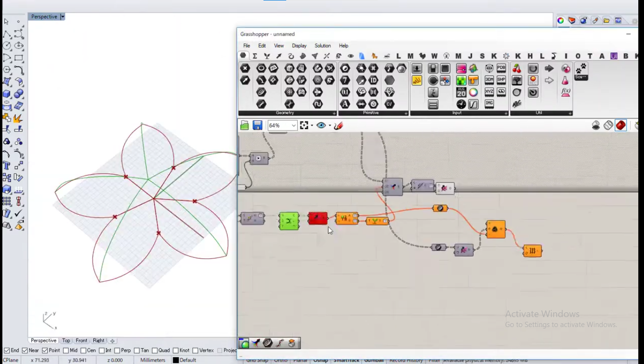Enable the Perp osnap checkbox
Screen dimensions: 644x364
tap(117, 351)
